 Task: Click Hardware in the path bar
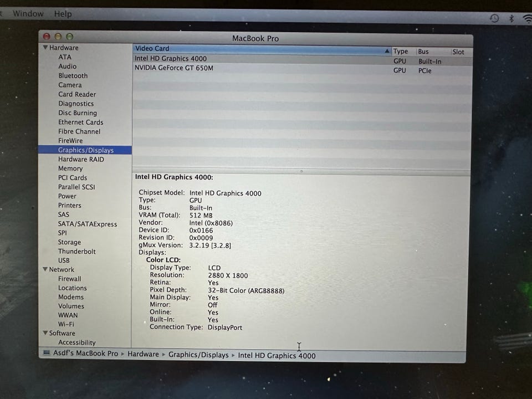pyautogui.click(x=143, y=354)
